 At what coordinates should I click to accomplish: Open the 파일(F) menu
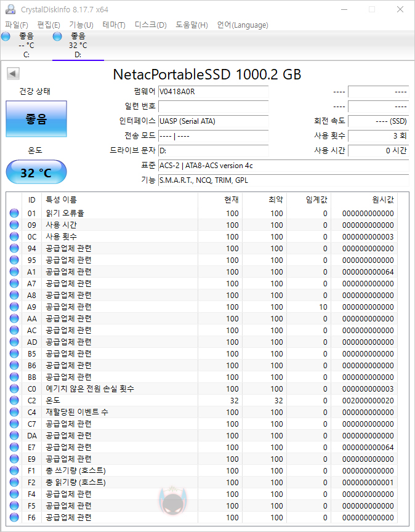17,25
